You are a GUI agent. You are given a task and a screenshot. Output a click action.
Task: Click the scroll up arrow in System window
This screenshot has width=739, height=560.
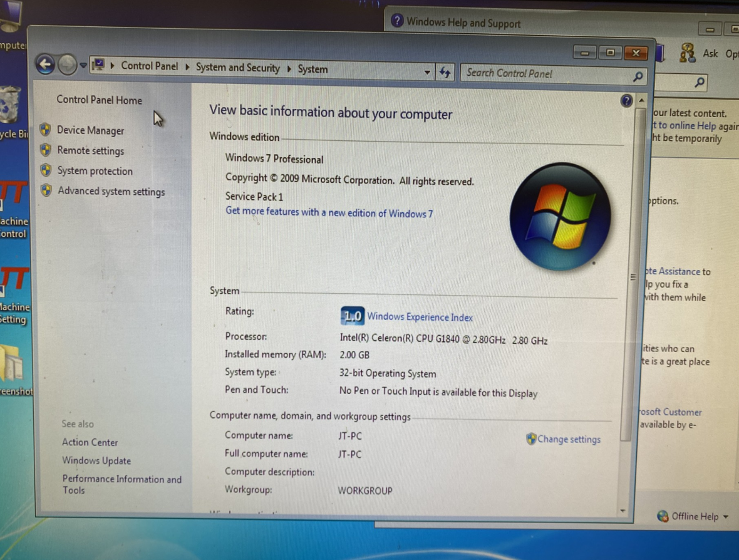click(641, 100)
